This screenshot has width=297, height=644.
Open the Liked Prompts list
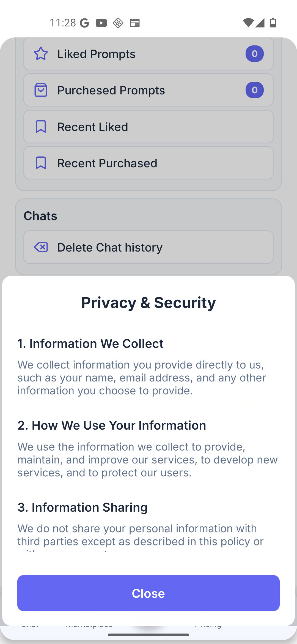[148, 54]
